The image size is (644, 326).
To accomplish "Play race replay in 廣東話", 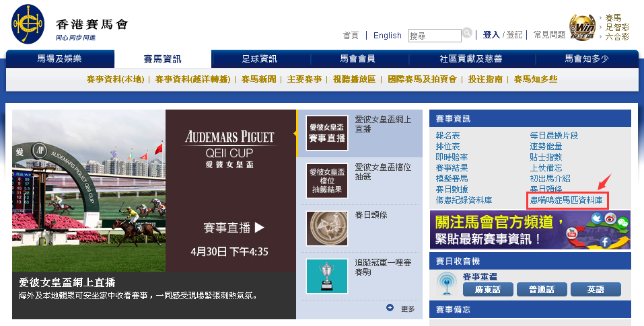I will click(488, 290).
